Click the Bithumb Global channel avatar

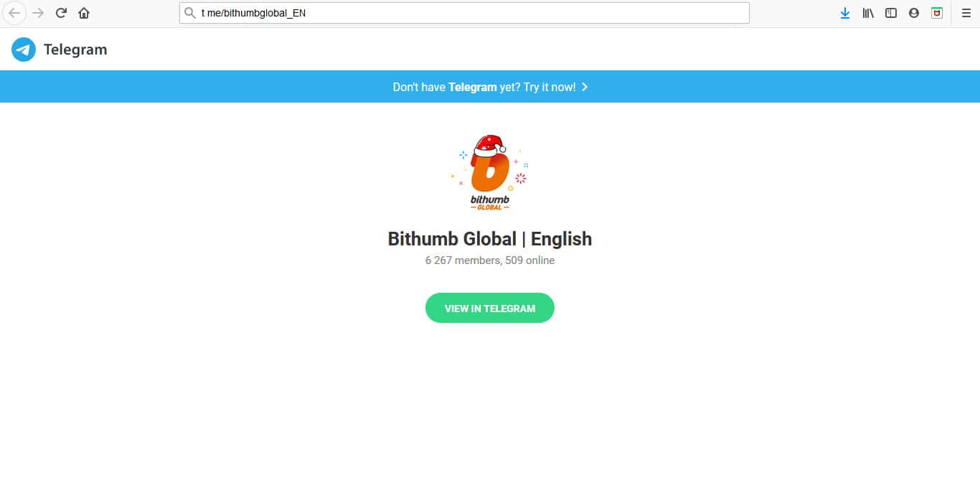(x=490, y=173)
